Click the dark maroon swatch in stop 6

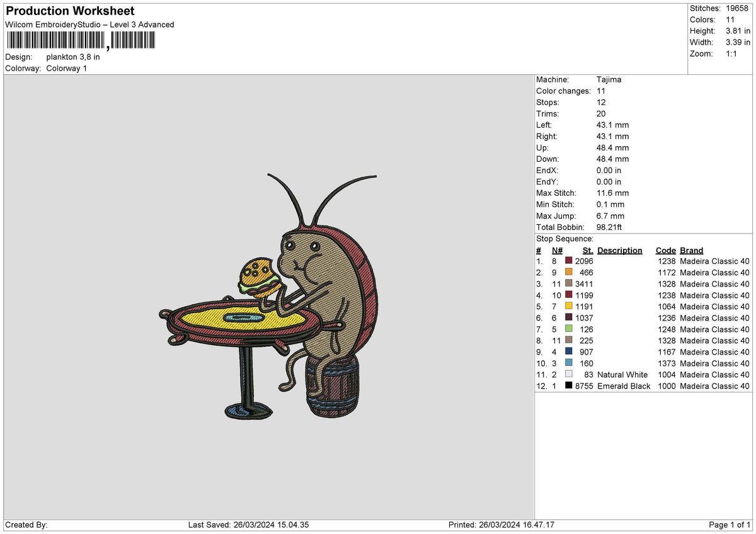[569, 317]
